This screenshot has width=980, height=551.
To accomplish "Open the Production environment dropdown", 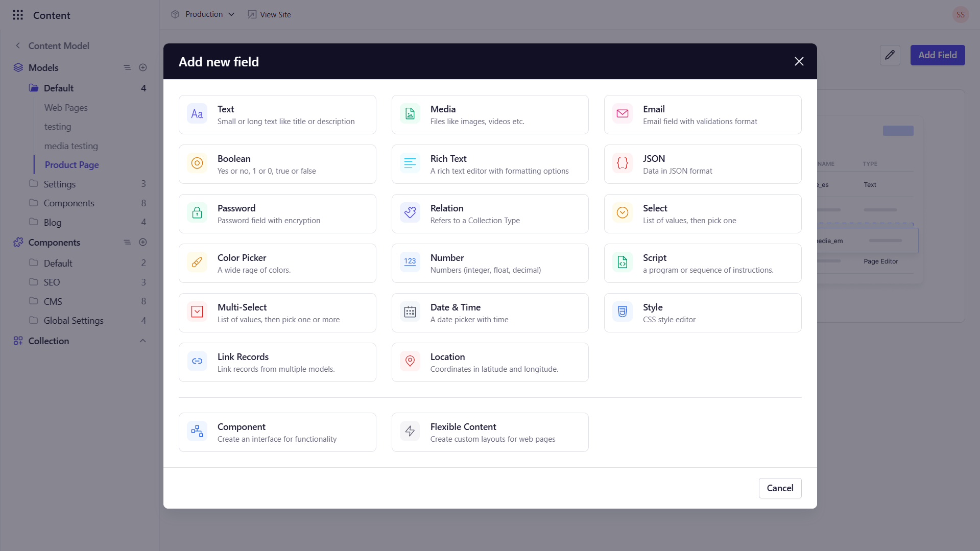I will pos(203,14).
